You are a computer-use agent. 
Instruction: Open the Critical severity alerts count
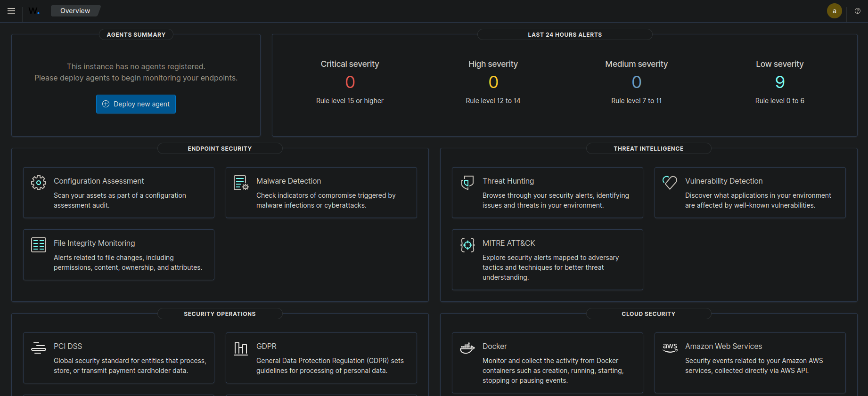(350, 82)
